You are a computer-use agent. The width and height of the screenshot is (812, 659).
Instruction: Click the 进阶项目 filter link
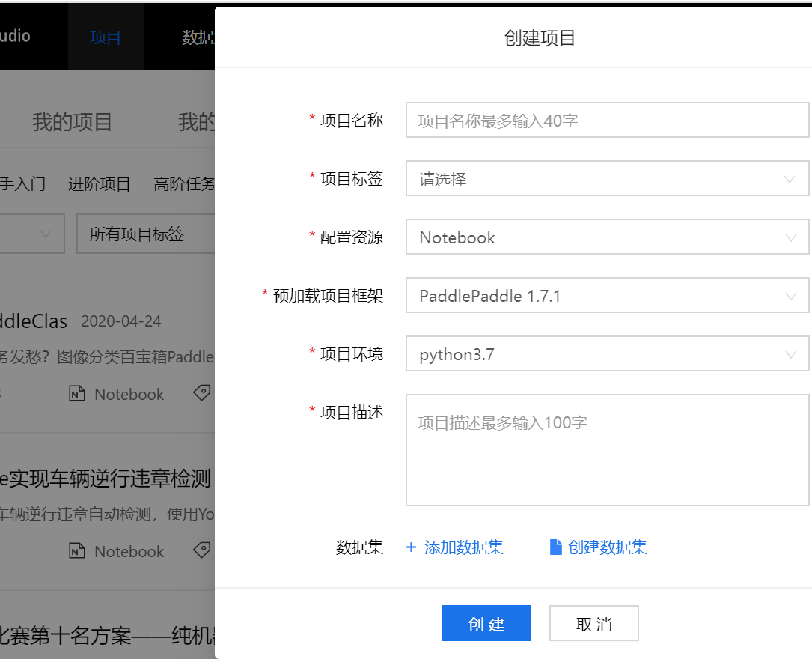[99, 183]
